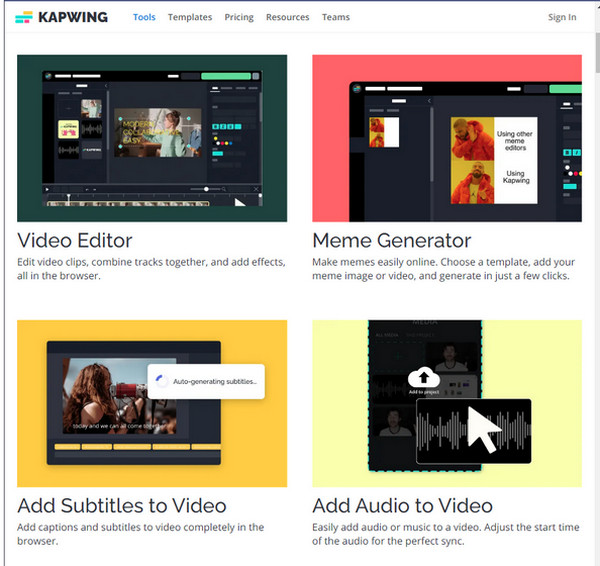Click text 'Easily add audio or music to a video'
Image resolution: width=600 pixels, height=566 pixels.
tap(396, 527)
